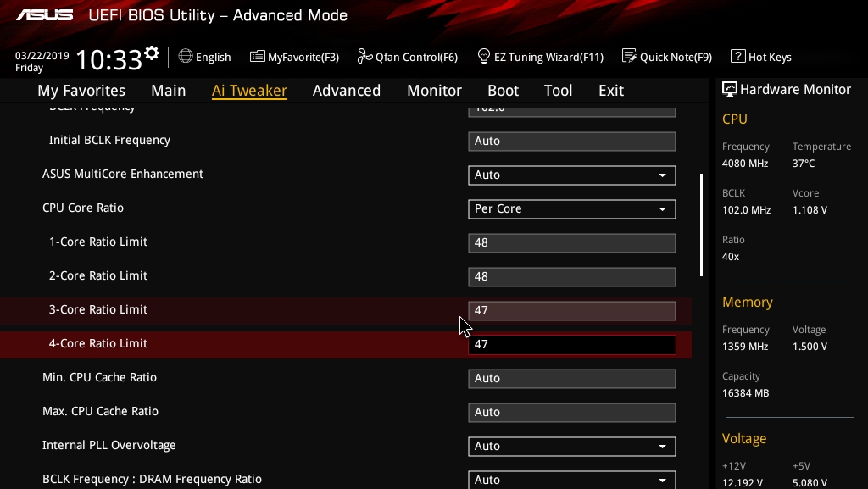Select BCLK Frequency : DRAM Frequency Ratio label
This screenshot has height=489, width=868.
point(153,479)
